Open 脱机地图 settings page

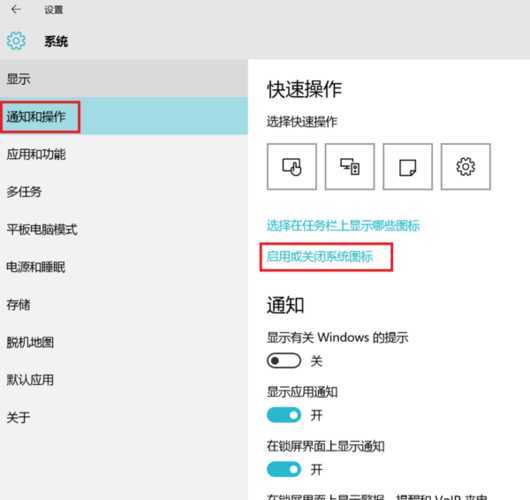[124, 342]
